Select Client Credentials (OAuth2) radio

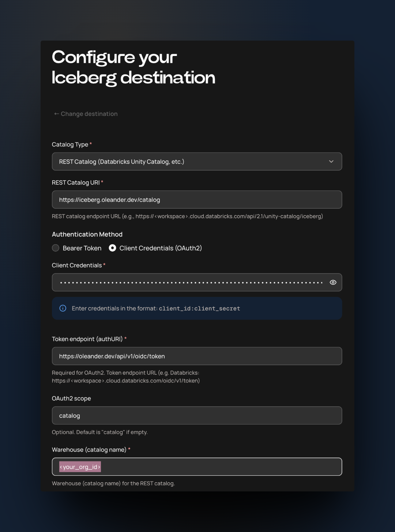(x=113, y=248)
